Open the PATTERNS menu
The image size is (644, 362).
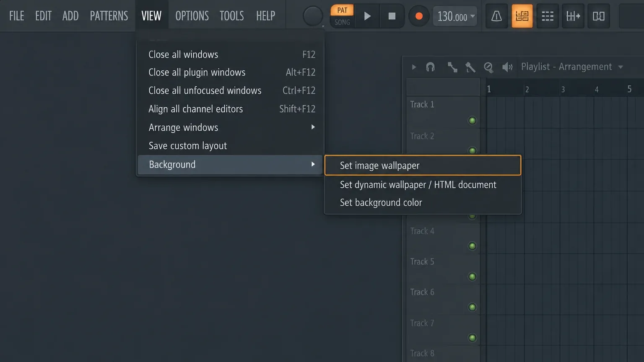click(109, 16)
